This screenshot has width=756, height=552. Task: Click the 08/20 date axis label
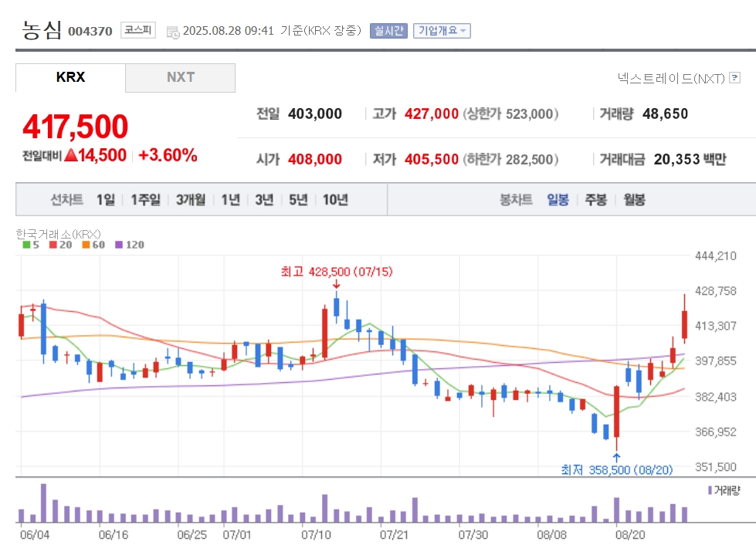point(630,535)
